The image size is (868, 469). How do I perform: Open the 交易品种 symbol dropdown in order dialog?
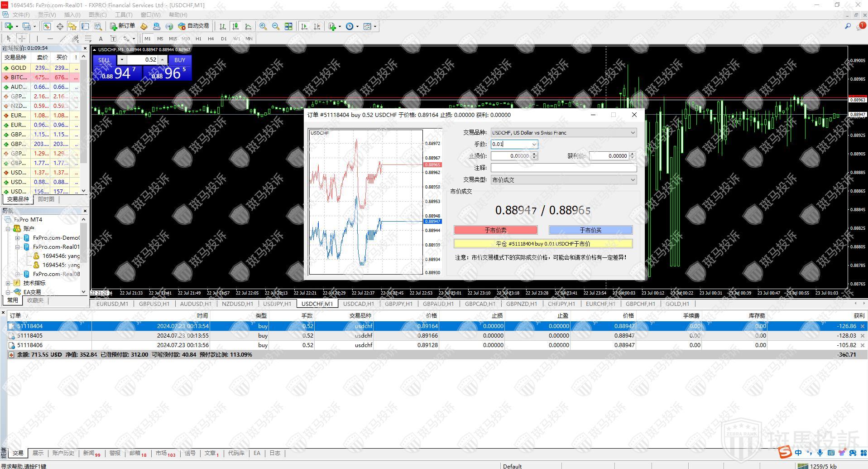click(633, 133)
